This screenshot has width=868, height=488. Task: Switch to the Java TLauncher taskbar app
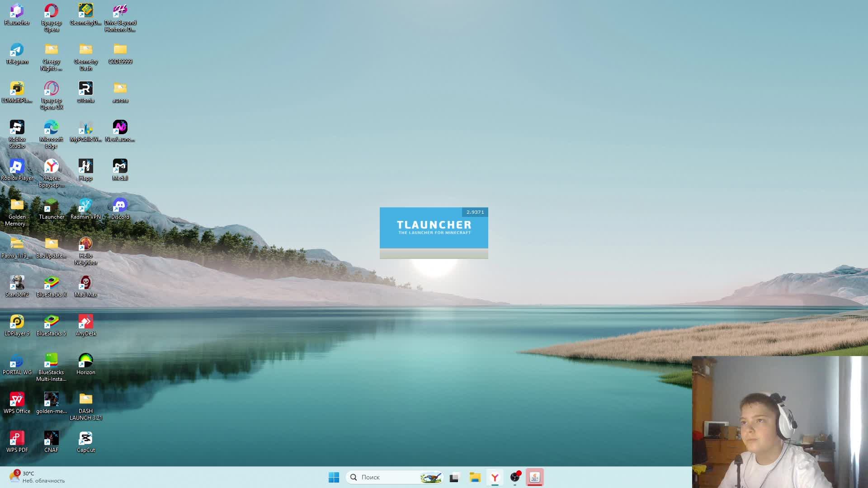(x=535, y=477)
